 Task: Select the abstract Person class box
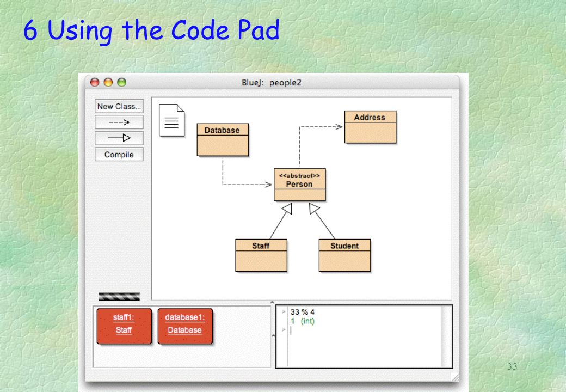pyautogui.click(x=300, y=185)
